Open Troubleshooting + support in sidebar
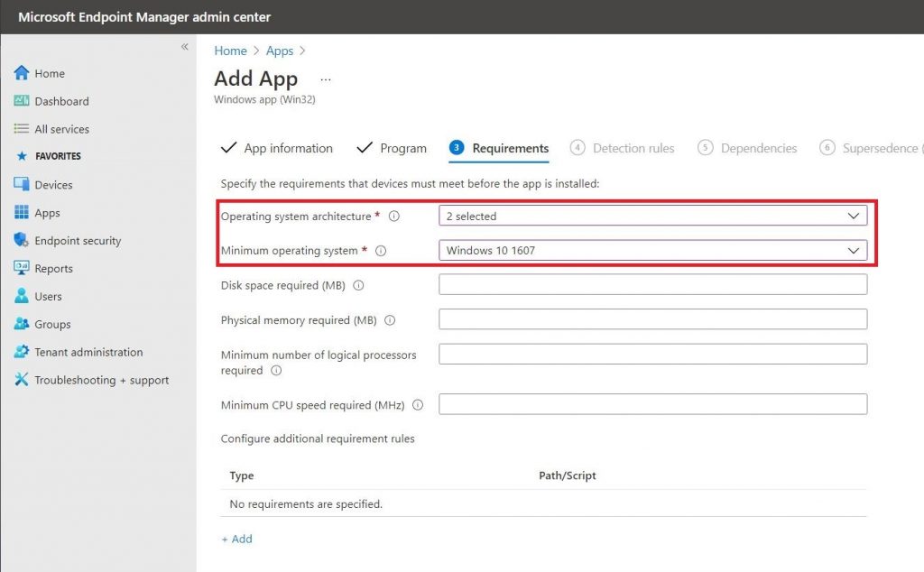 click(101, 380)
